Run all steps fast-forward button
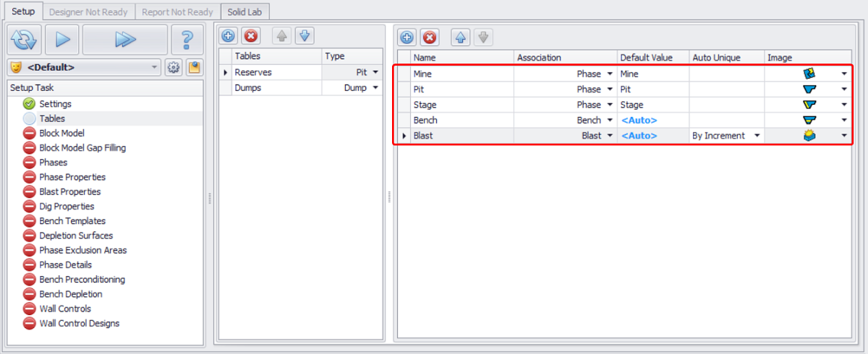868x354 pixels. (x=125, y=39)
